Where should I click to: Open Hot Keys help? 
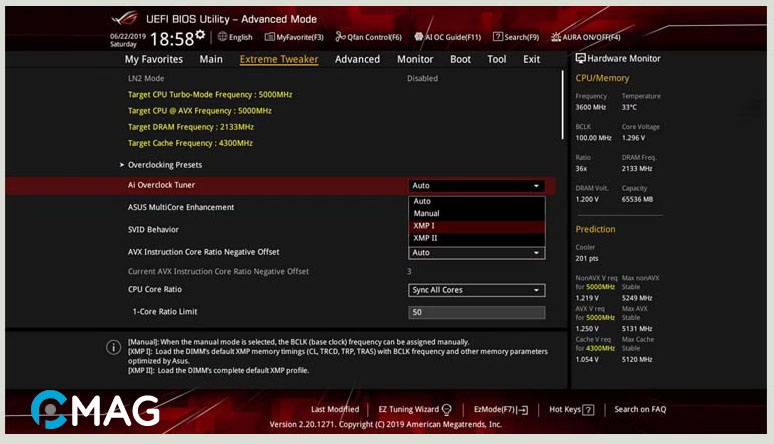click(x=571, y=409)
